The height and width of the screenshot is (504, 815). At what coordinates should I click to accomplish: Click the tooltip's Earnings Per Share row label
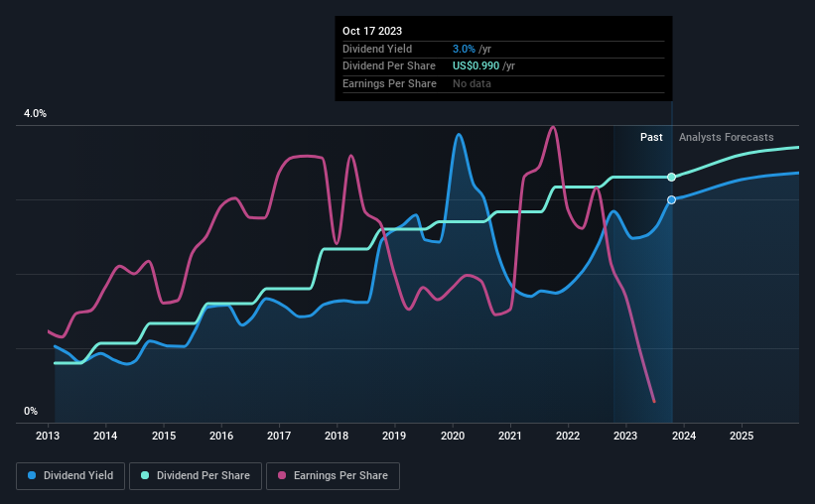tap(389, 83)
